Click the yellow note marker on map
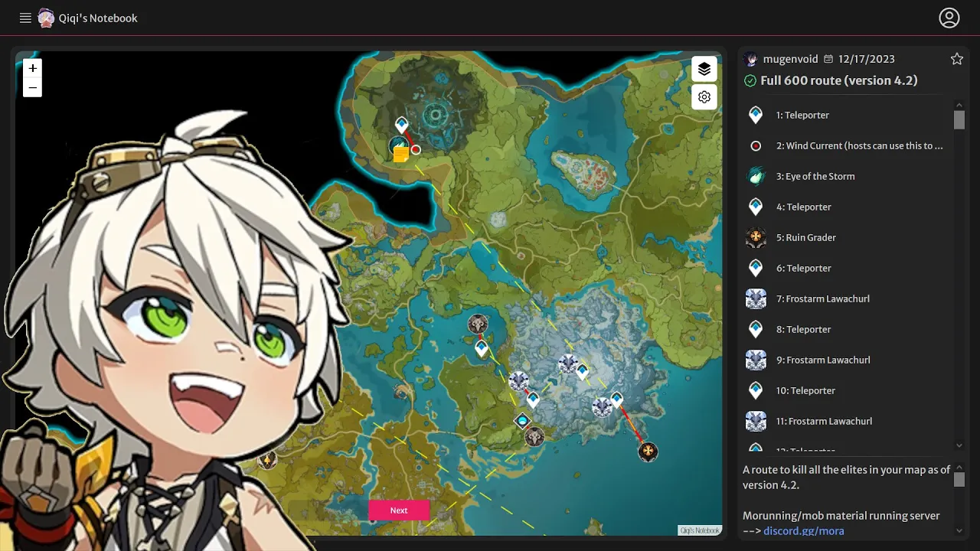The width and height of the screenshot is (980, 551). pyautogui.click(x=401, y=155)
